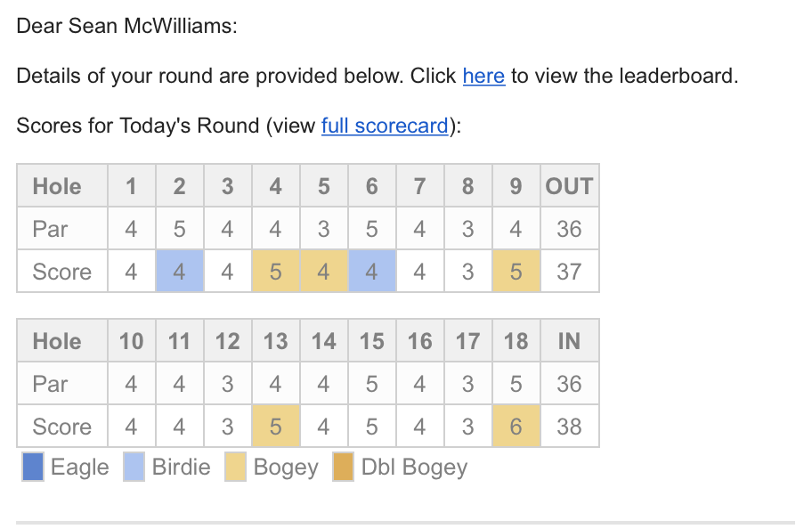
Task: Select the back nine total score 38
Action: (x=569, y=427)
